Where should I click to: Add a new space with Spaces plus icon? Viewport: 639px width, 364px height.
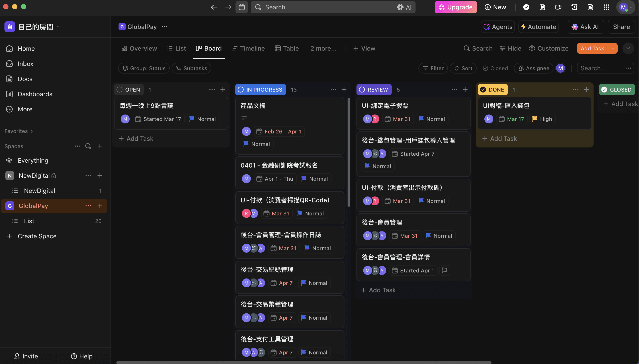100,146
